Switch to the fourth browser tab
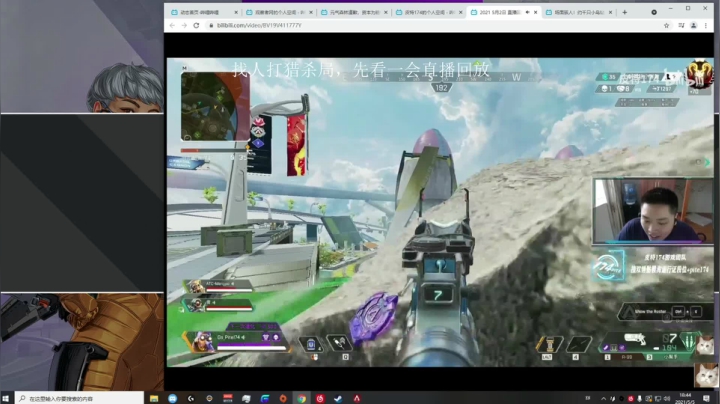 point(428,12)
